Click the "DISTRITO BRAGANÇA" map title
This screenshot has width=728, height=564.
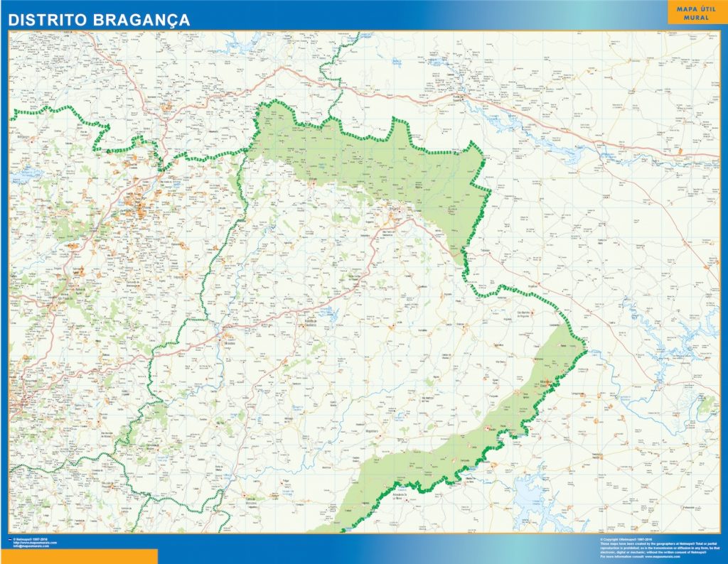point(100,20)
